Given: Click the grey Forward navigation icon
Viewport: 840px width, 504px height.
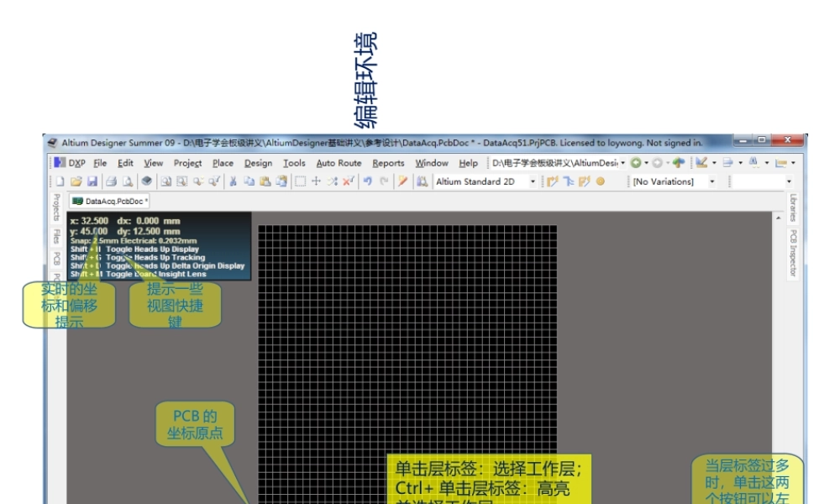Looking at the screenshot, I should pos(658,163).
